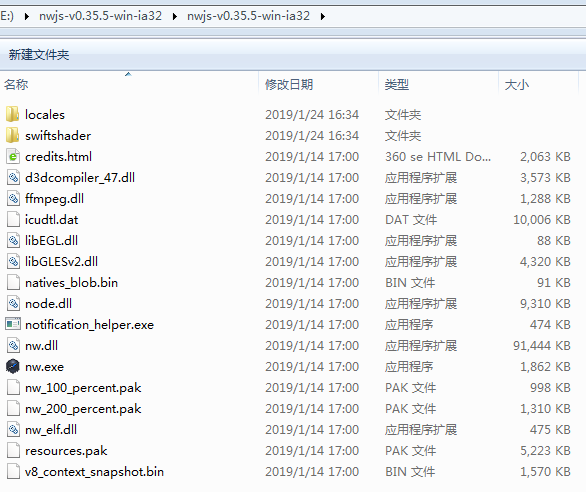Click the nw_elf.dll file name
Viewport: 586px width, 492px height.
(51, 430)
